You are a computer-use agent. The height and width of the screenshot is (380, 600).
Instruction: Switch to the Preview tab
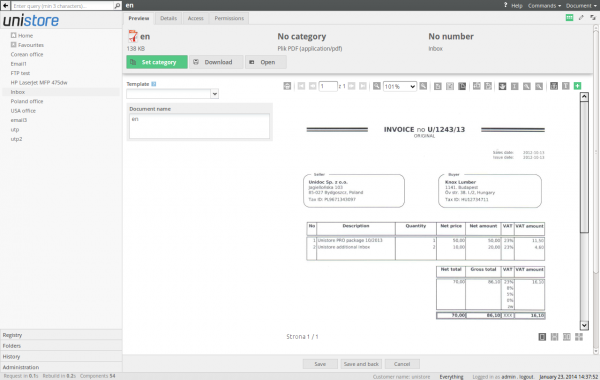pyautogui.click(x=139, y=18)
